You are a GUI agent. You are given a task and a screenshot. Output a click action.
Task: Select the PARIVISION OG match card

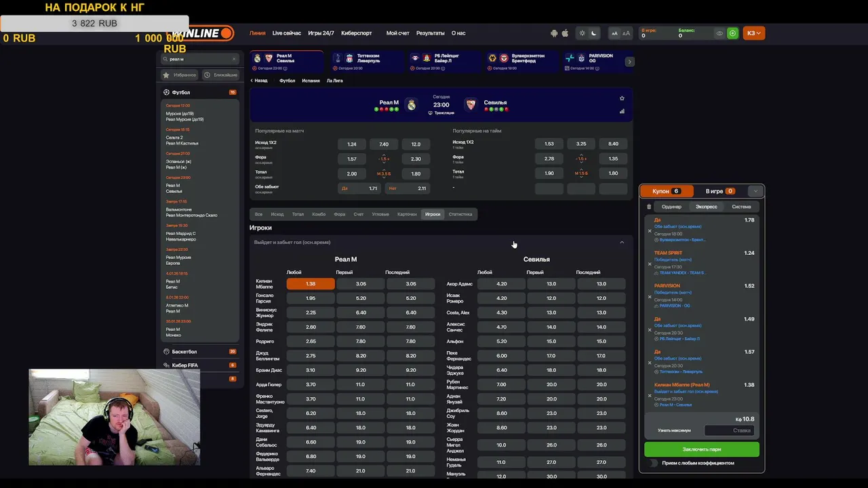click(x=596, y=62)
